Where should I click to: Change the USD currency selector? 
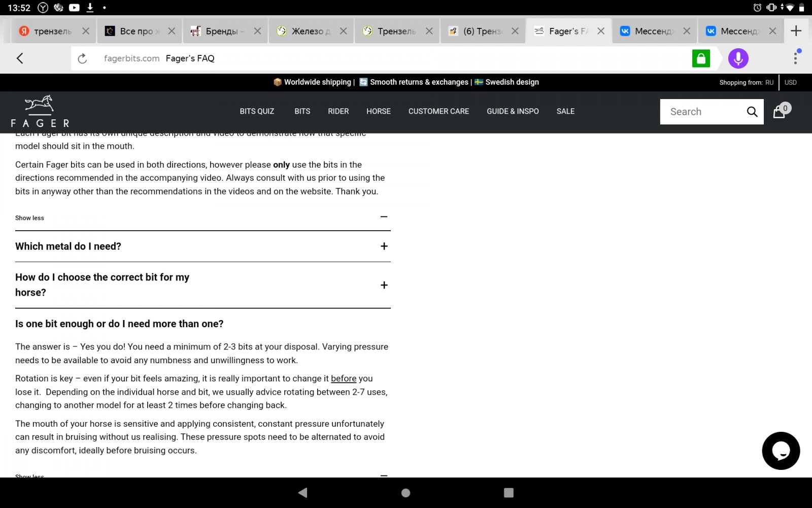791,82
